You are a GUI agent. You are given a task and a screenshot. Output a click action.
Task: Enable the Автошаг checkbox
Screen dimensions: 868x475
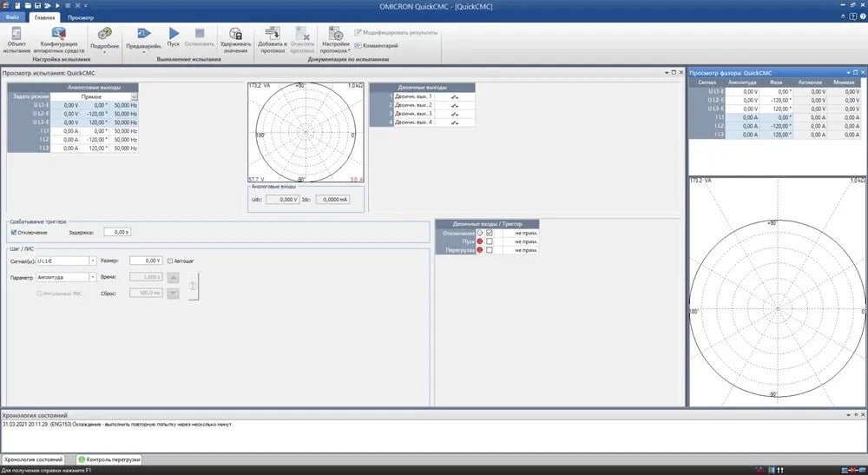coord(170,261)
